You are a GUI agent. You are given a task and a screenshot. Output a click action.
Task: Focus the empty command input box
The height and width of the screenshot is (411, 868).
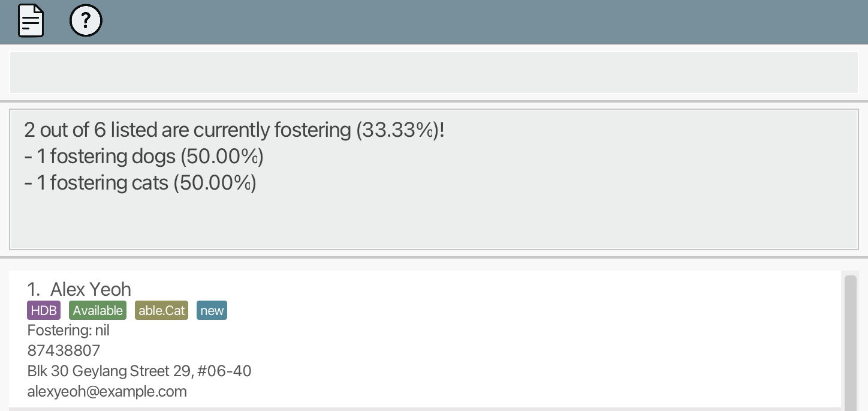tap(433, 73)
